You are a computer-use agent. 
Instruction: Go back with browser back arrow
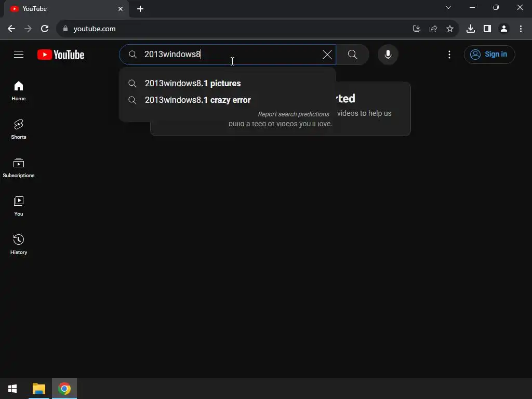11,29
